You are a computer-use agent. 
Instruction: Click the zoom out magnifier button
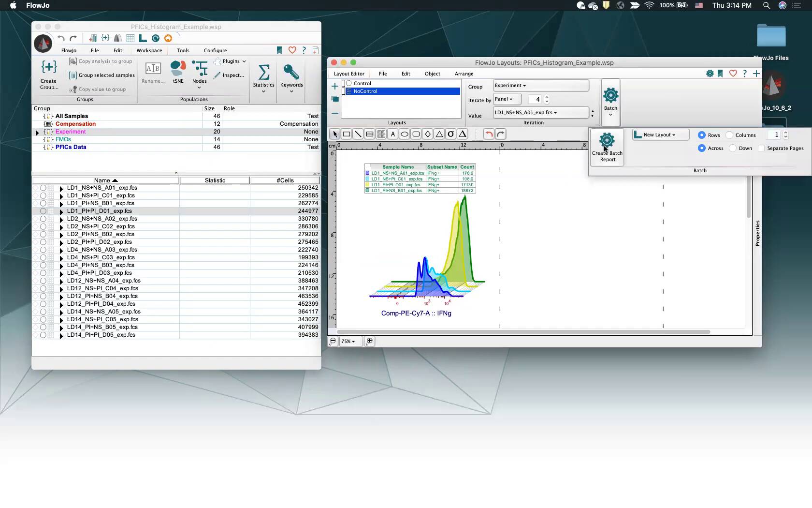coord(333,341)
